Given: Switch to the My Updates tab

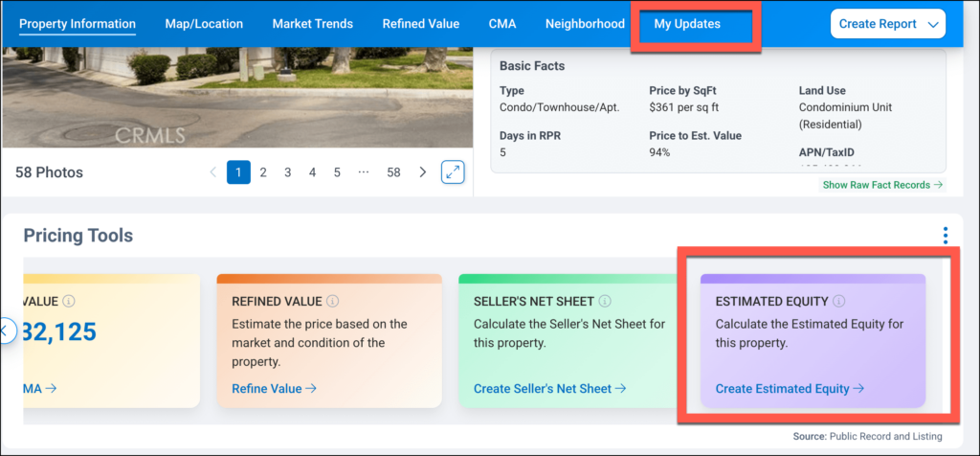Looking at the screenshot, I should (x=687, y=24).
